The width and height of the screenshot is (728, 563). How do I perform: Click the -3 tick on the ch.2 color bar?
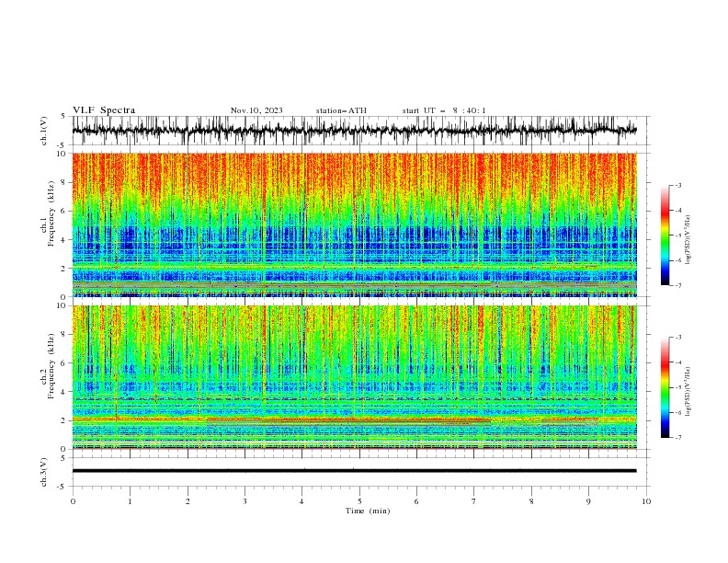[x=677, y=338]
